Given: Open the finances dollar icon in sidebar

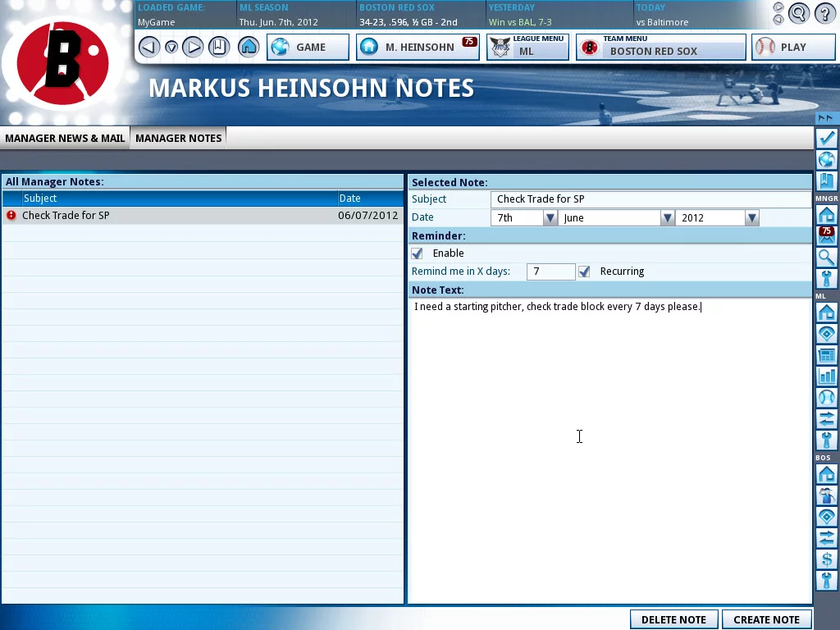Looking at the screenshot, I should [x=827, y=559].
